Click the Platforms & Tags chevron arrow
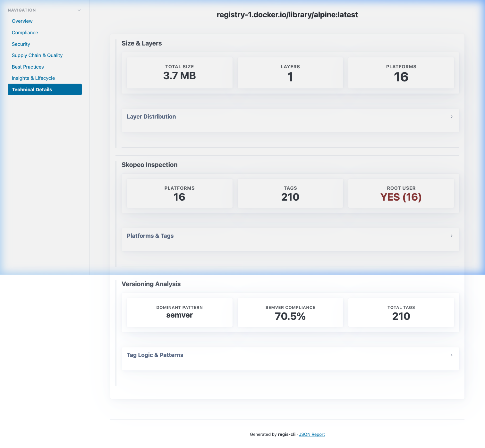The image size is (485, 448). click(x=451, y=236)
